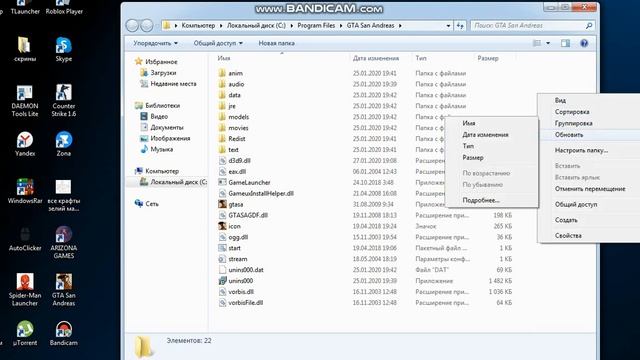The image size is (640, 360).
Task: Open the Skype desktop shortcut
Action: tap(64, 49)
